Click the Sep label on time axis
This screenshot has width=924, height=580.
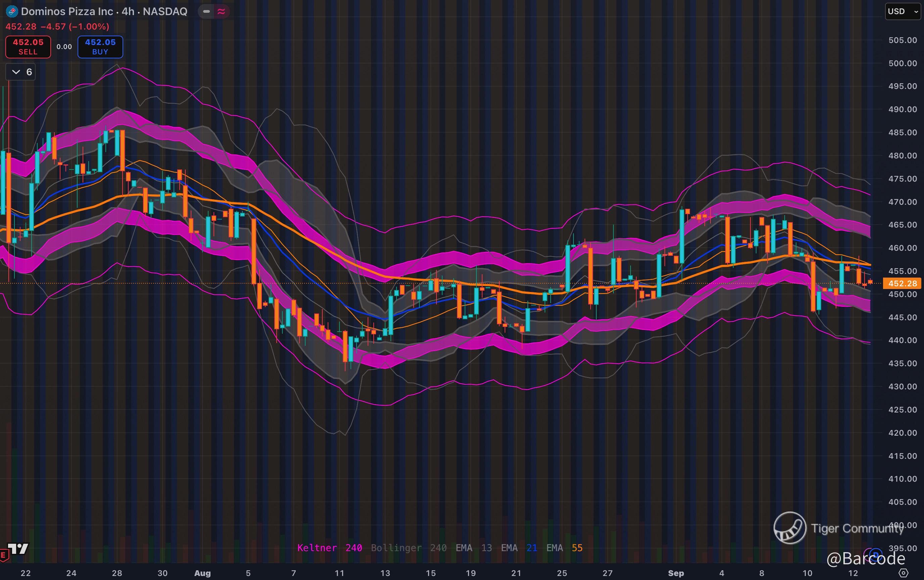click(676, 573)
